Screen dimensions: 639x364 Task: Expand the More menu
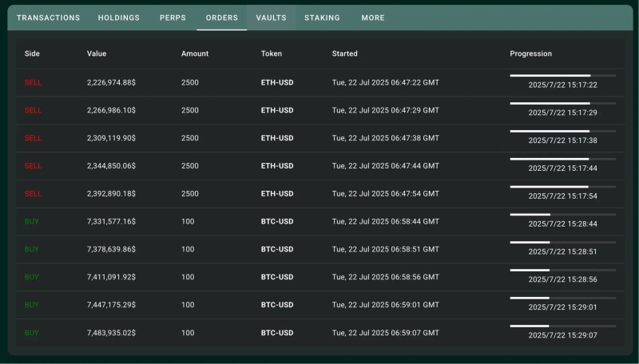coord(372,18)
